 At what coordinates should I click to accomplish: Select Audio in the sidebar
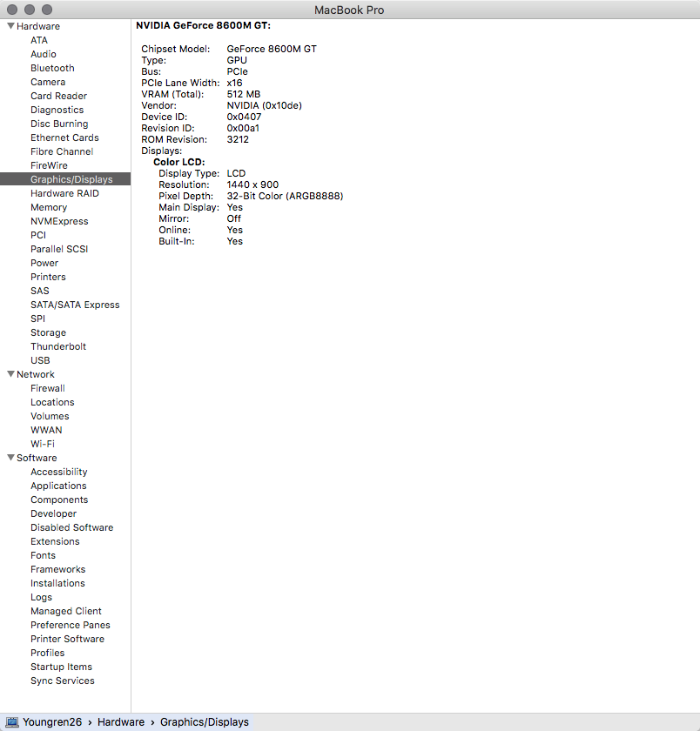pyautogui.click(x=44, y=54)
